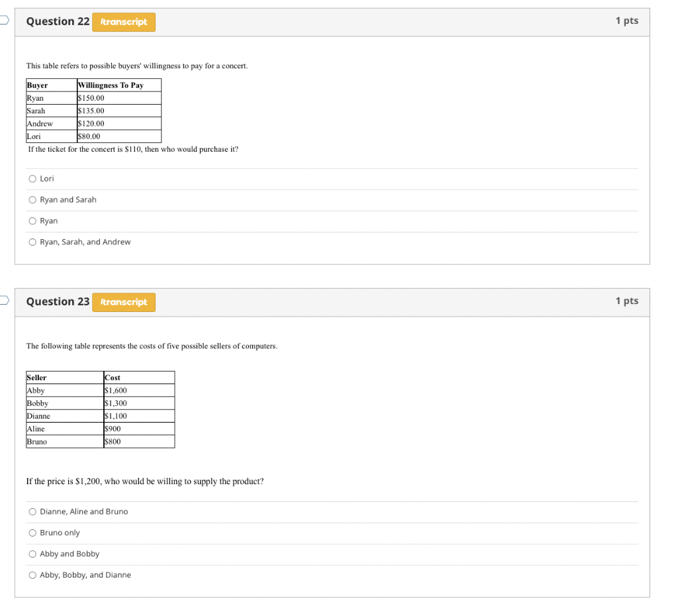The width and height of the screenshot is (678, 616).
Task: Click the 1 pts label of Question 23
Action: pos(627,301)
